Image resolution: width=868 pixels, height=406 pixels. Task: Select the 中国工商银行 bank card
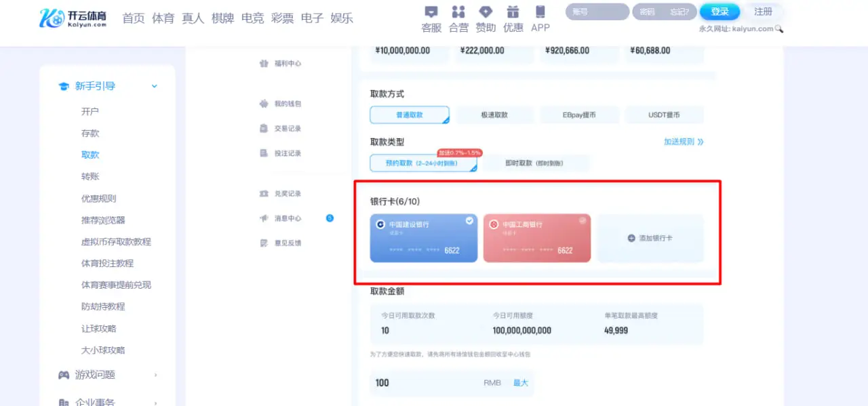(536, 238)
